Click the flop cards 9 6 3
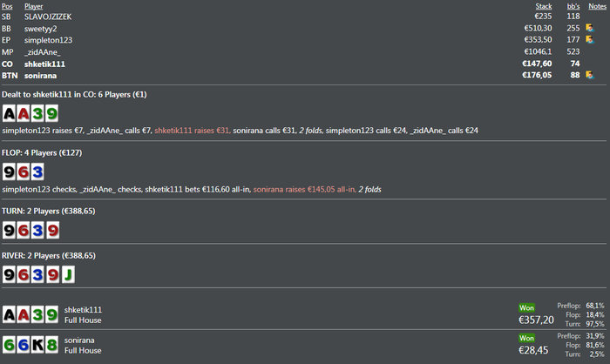The image size is (610, 364). pyautogui.click(x=24, y=172)
